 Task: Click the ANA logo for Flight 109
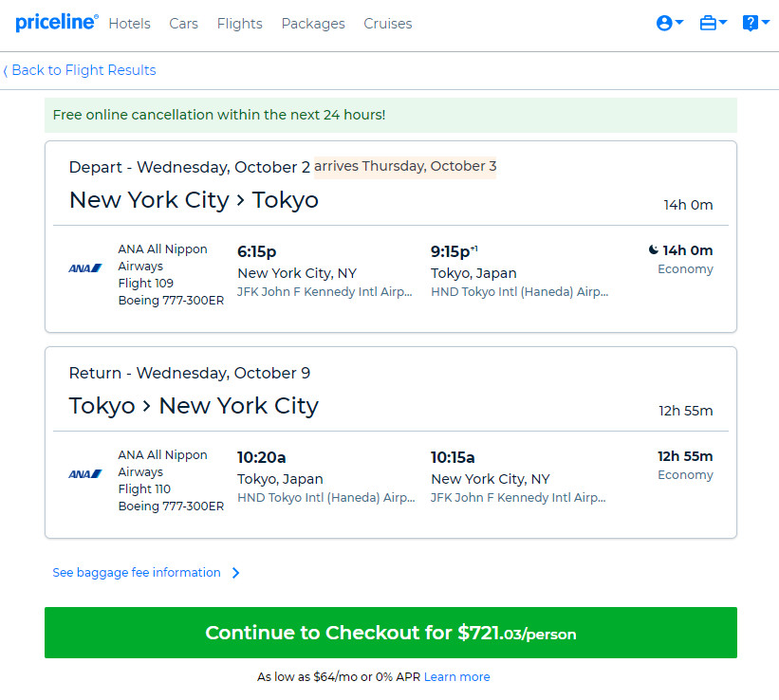[x=85, y=268]
